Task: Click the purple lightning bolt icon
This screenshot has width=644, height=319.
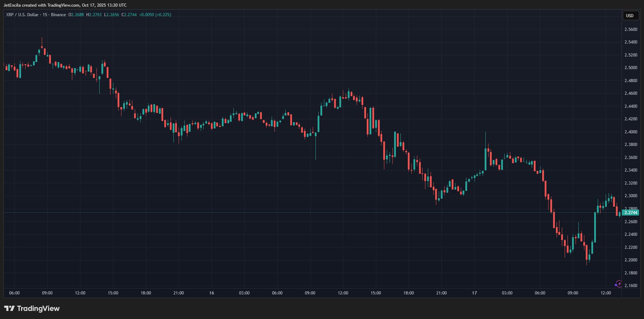Action: 618,284
